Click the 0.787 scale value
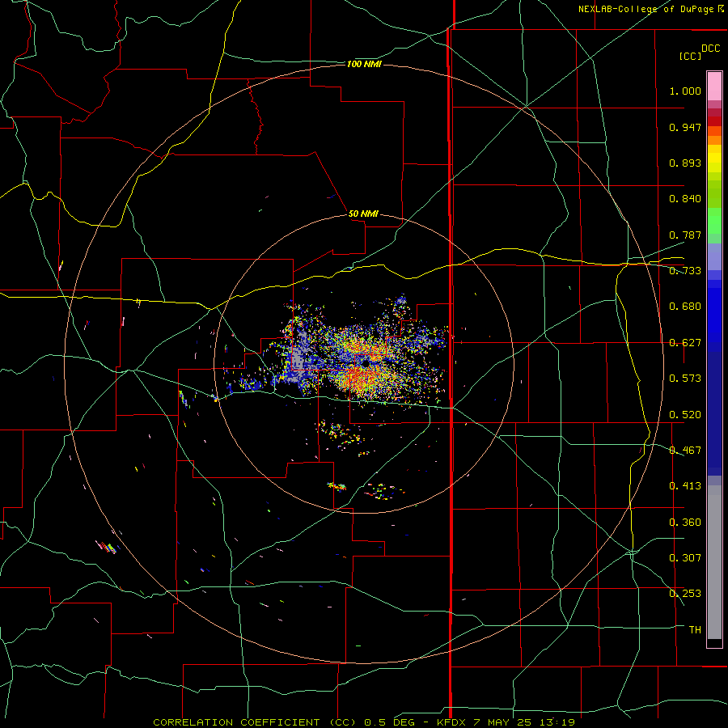Image resolution: width=728 pixels, height=728 pixels. (685, 235)
